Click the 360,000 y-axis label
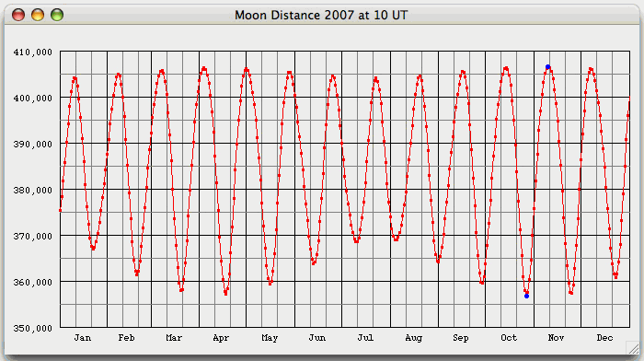644x361 pixels. click(33, 283)
